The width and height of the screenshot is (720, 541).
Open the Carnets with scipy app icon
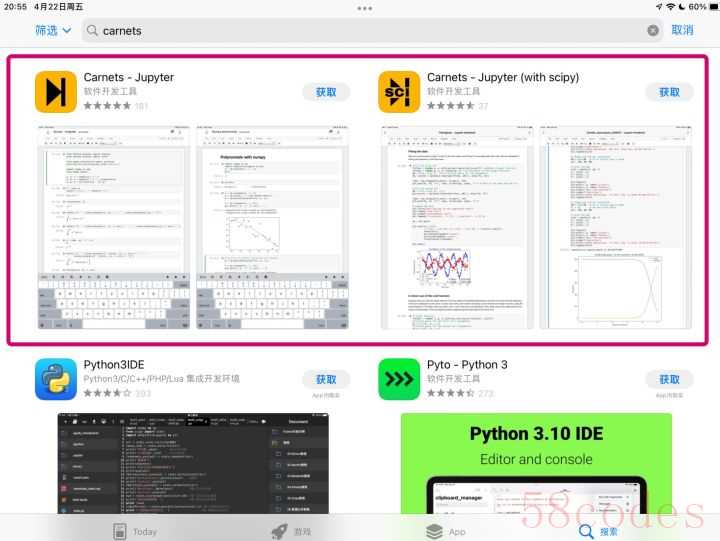click(x=399, y=92)
